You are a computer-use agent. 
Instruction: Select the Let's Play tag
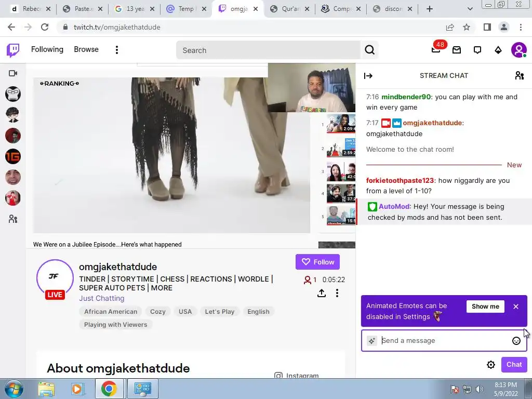220,312
